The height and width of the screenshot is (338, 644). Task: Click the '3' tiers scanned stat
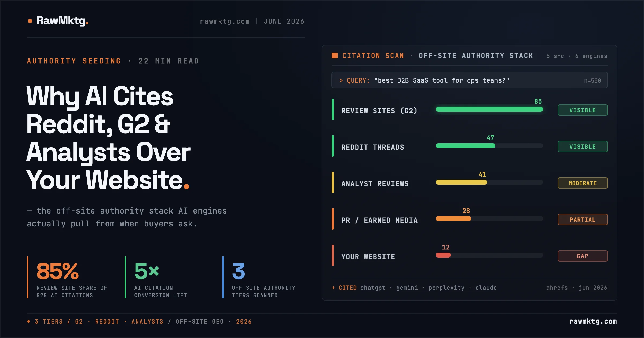tap(239, 271)
